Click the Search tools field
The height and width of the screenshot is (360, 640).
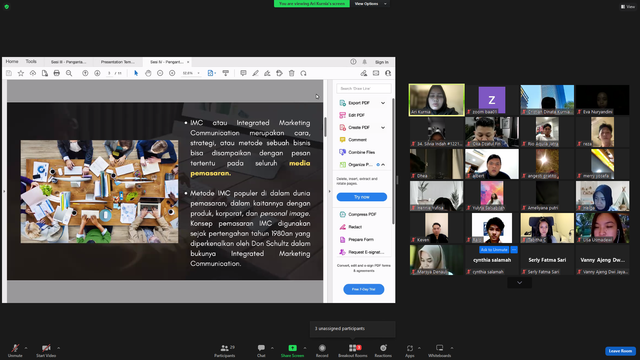coord(364,88)
